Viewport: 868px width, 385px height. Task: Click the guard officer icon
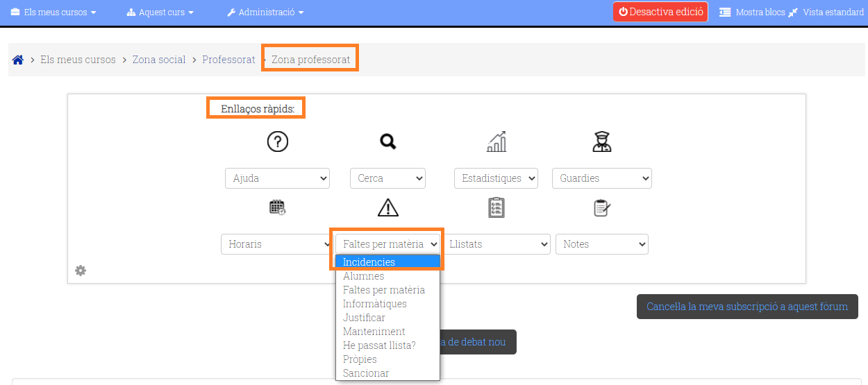click(601, 142)
